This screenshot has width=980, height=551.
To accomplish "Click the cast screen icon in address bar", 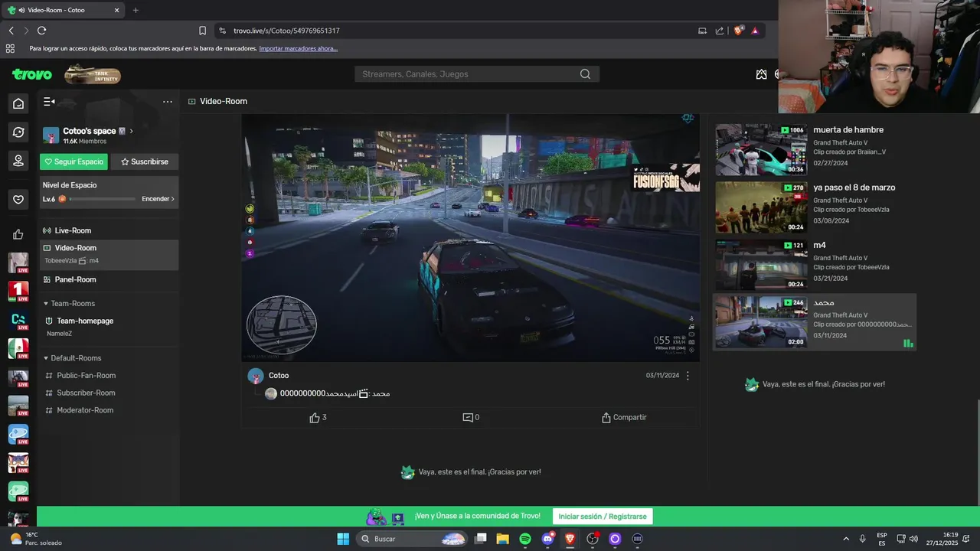I will pyautogui.click(x=702, y=31).
